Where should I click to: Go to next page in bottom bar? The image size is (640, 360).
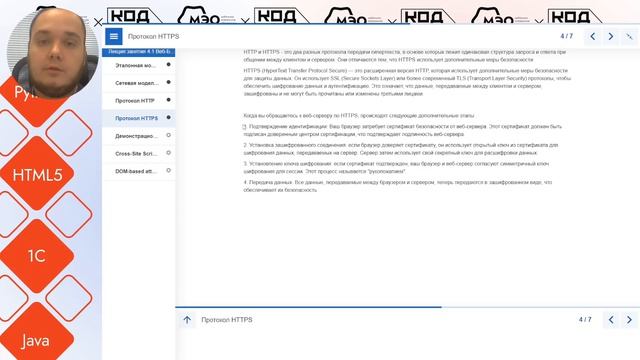[629, 320]
